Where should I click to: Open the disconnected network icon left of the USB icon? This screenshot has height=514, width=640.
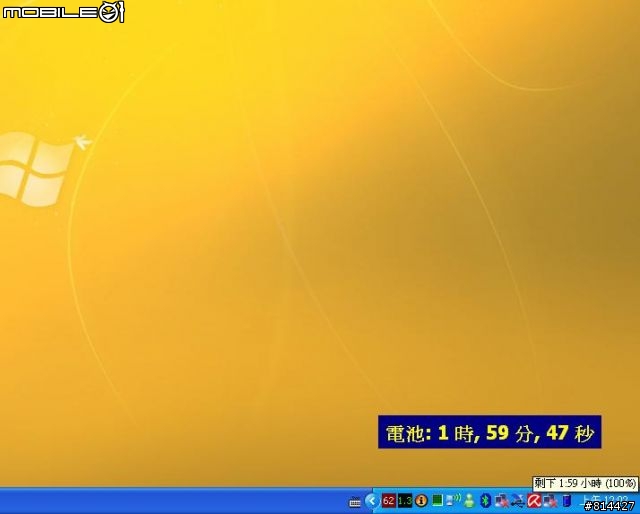[502, 501]
